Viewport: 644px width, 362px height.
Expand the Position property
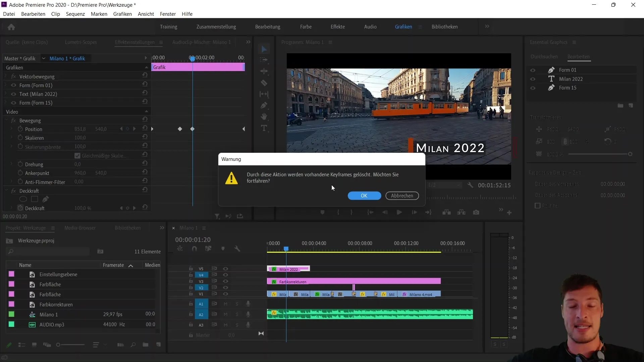pos(12,128)
